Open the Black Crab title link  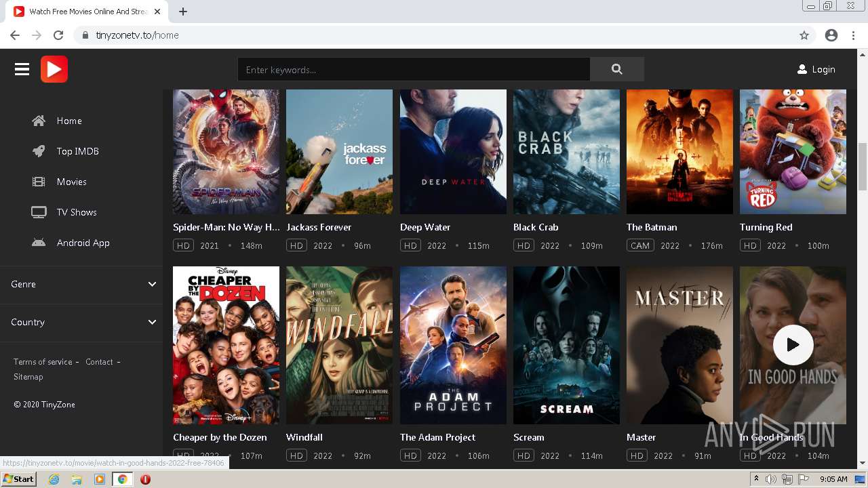point(536,227)
